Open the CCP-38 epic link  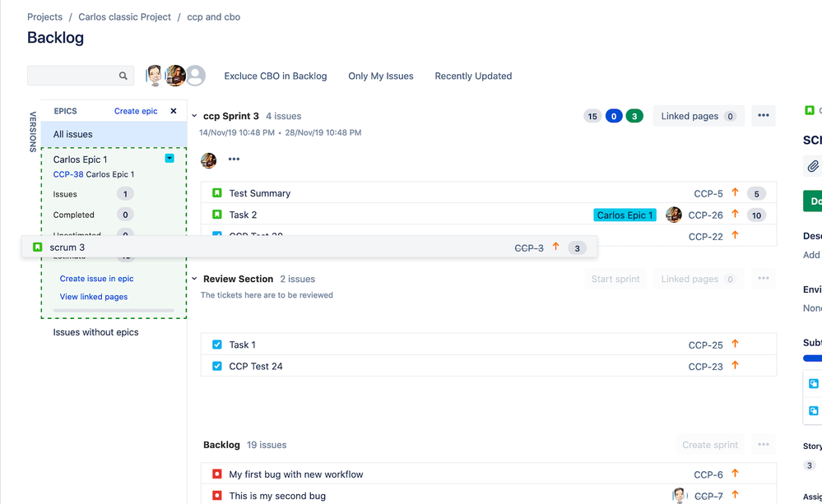tap(68, 174)
